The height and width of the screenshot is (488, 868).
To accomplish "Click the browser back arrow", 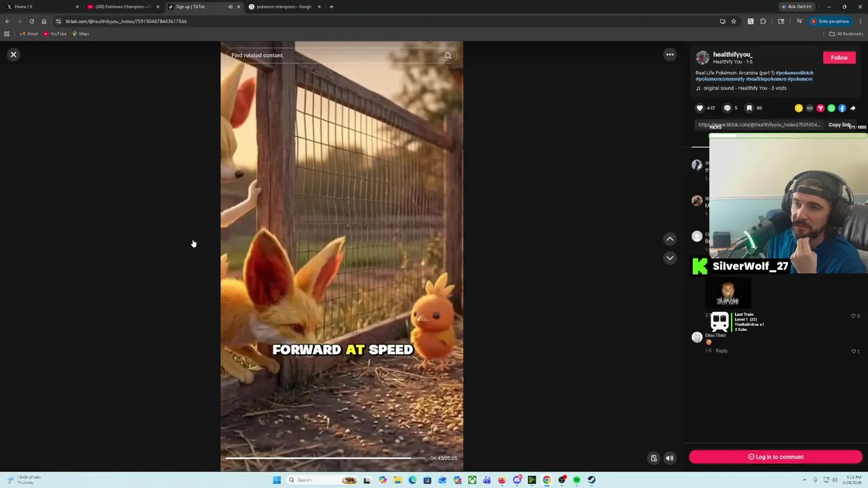I will tap(7, 21).
